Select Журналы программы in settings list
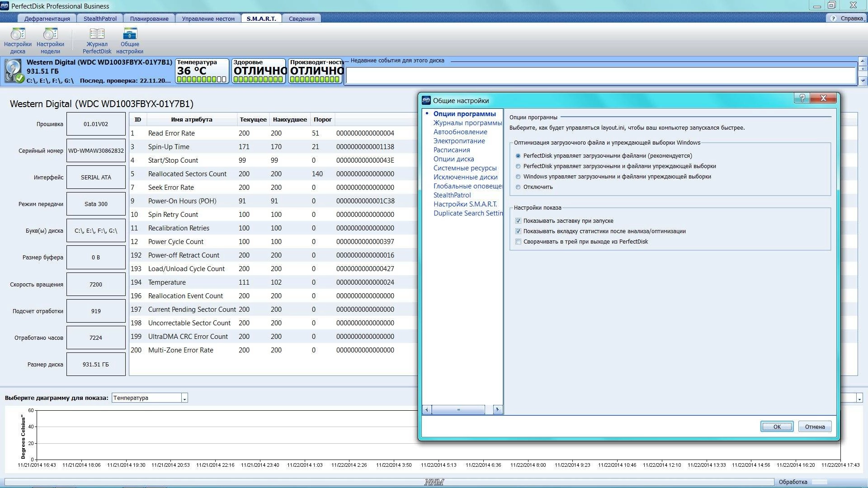Image resolution: width=868 pixels, height=488 pixels. pos(467,123)
